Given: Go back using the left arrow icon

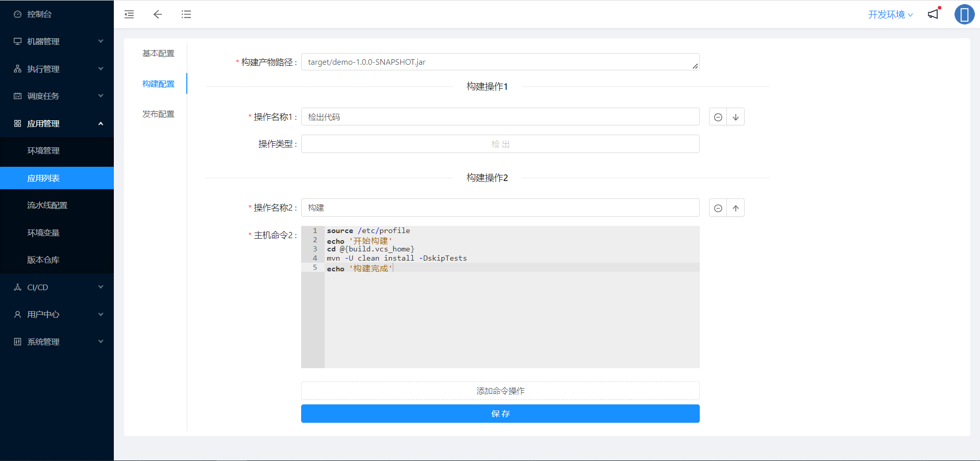Looking at the screenshot, I should (158, 14).
